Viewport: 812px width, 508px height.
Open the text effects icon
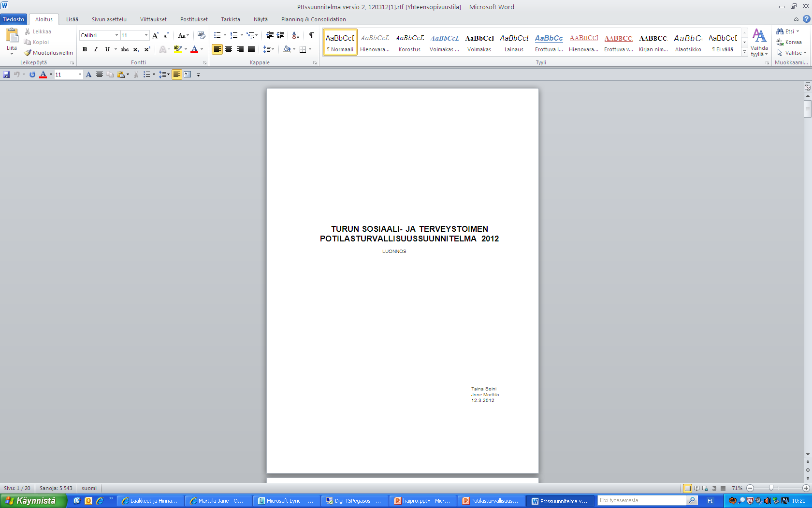(163, 49)
